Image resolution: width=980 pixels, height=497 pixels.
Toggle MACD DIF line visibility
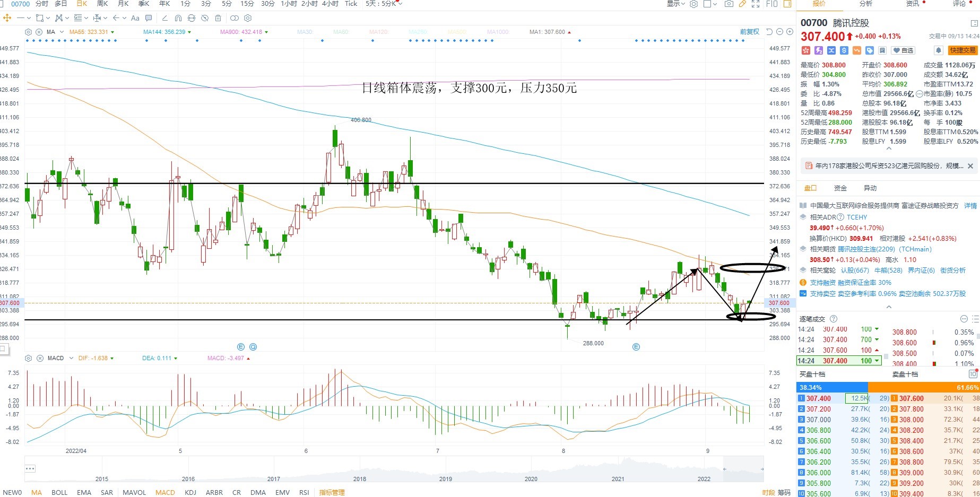click(96, 358)
